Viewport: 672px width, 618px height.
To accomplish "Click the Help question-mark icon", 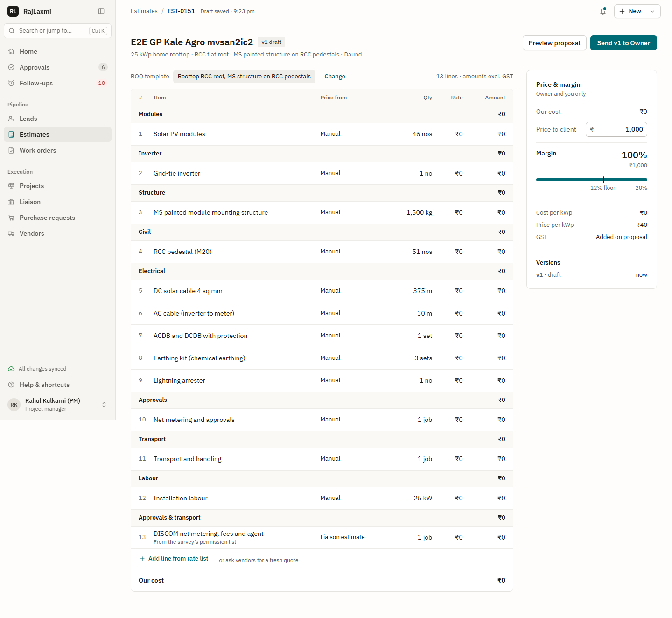I will pos(11,385).
